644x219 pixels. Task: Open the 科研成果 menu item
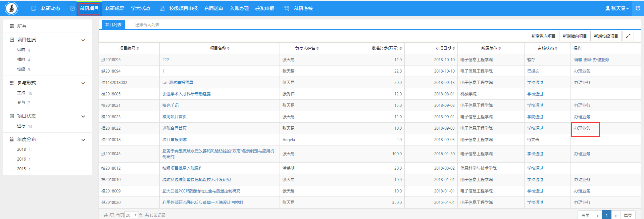point(115,8)
